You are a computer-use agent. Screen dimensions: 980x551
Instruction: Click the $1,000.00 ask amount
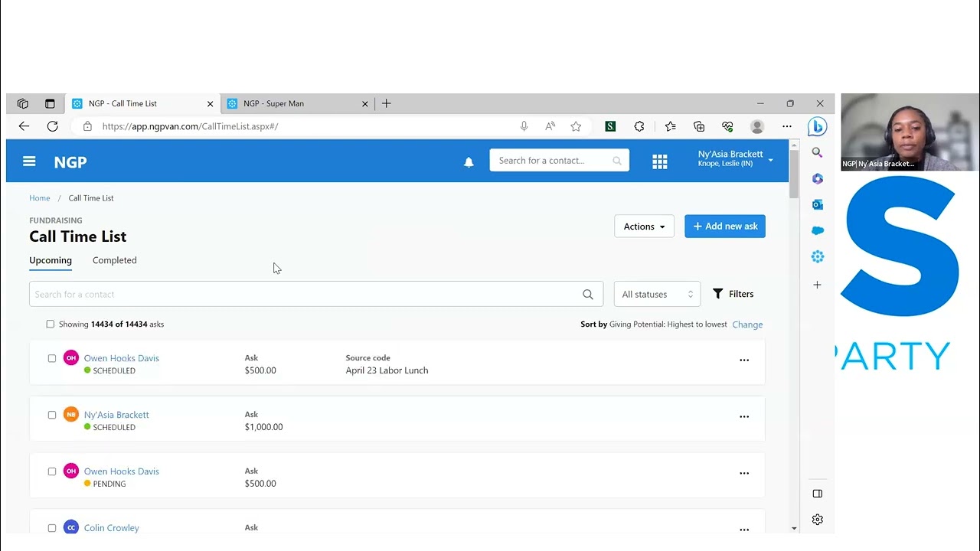pos(263,427)
